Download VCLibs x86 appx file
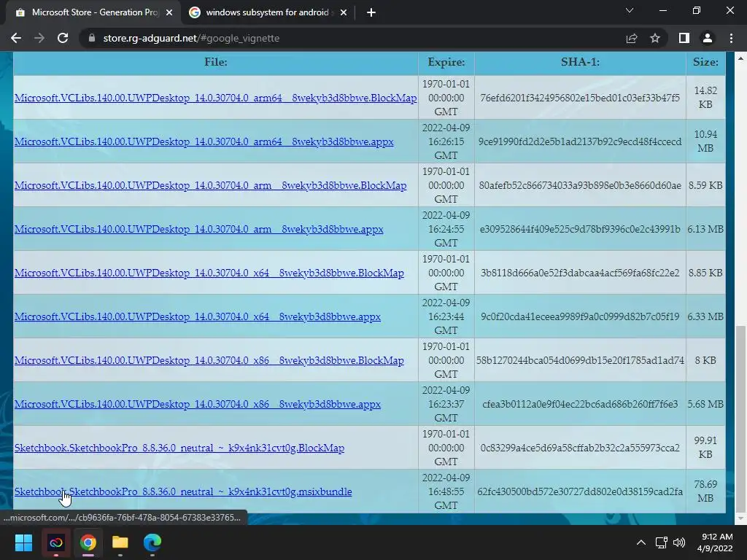This screenshot has height=560, width=747. (x=197, y=405)
